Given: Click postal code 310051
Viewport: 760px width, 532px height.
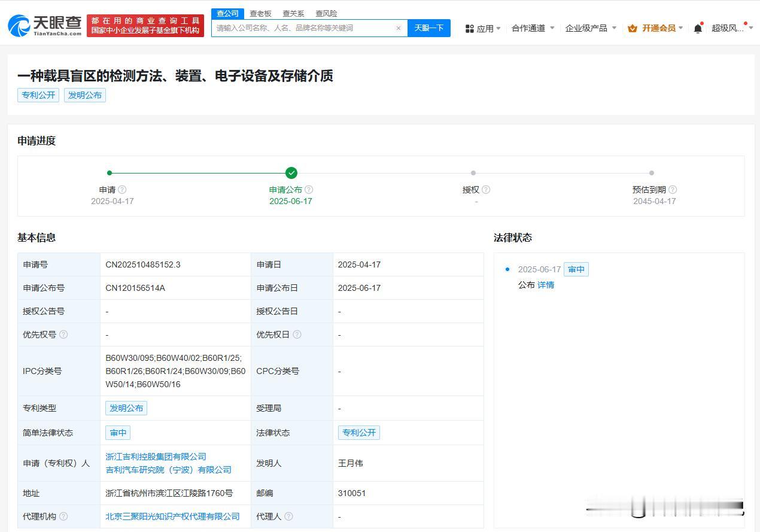Looking at the screenshot, I should (x=352, y=493).
